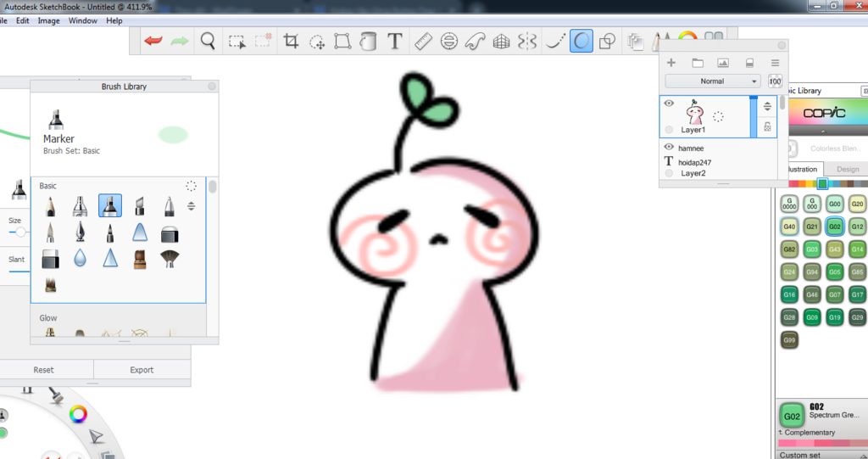Pick the G16 Copic color swatch
Image resolution: width=868 pixels, height=459 pixels.
coord(789,294)
